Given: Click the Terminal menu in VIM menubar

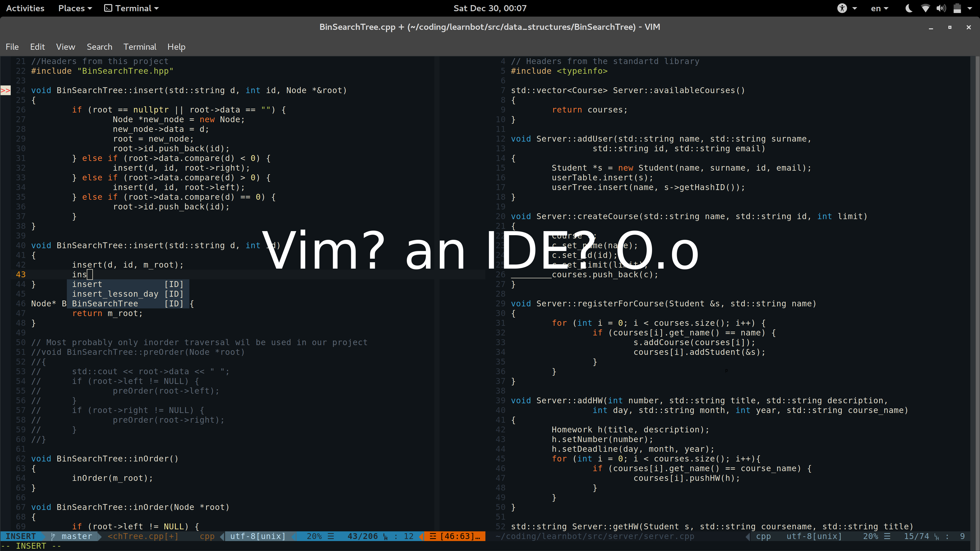Looking at the screenshot, I should click(139, 46).
